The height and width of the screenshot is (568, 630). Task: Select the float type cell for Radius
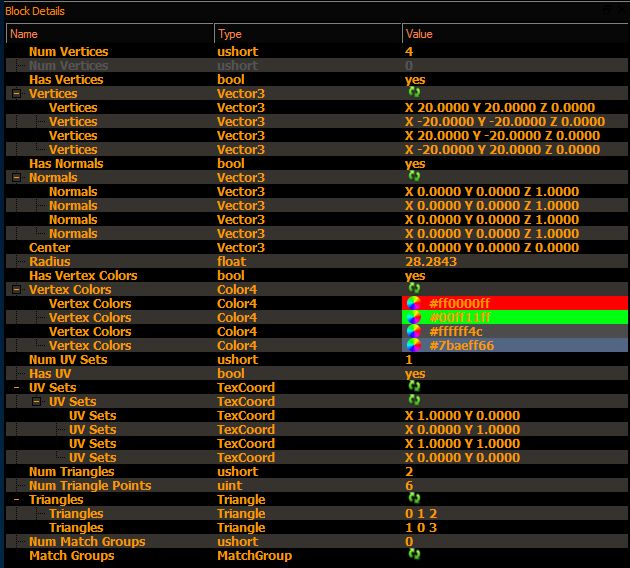coord(231,262)
